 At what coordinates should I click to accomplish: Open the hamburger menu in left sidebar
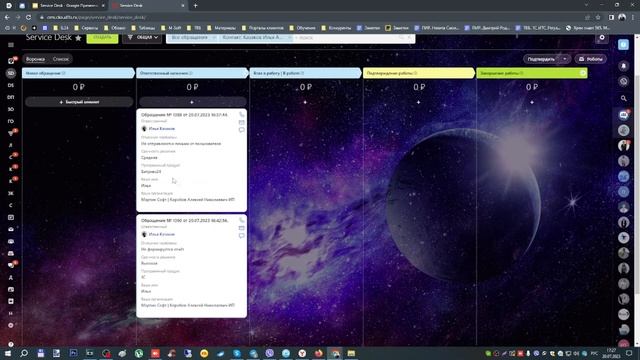11,45
